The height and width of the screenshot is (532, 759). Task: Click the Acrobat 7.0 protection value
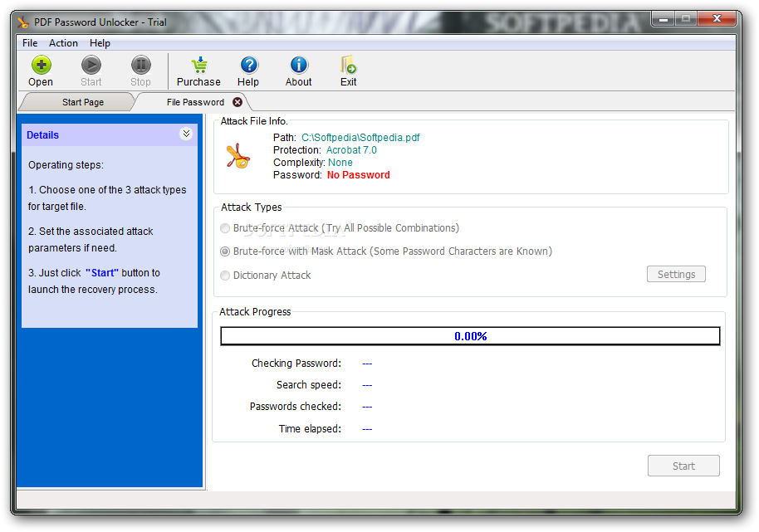[x=351, y=150]
